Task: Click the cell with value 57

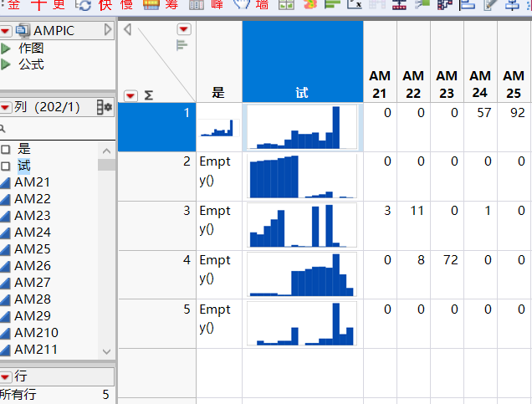Action: point(480,127)
